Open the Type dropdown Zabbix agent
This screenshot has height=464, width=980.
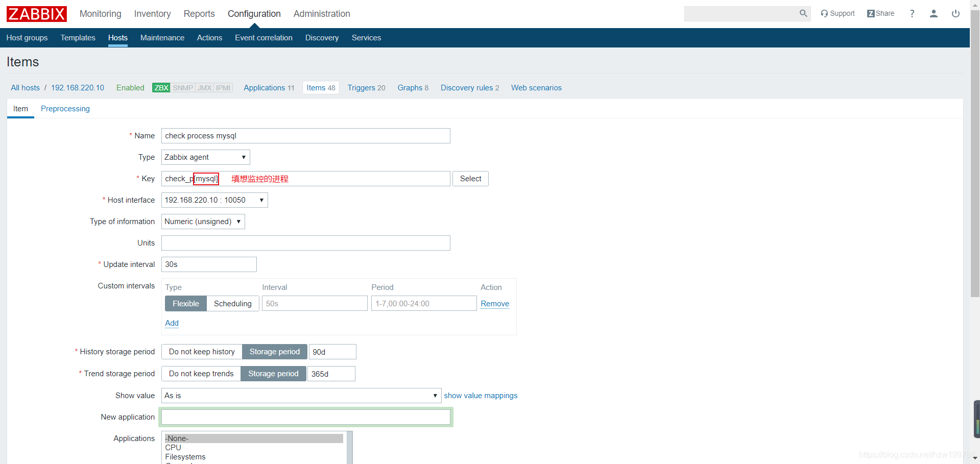pyautogui.click(x=206, y=157)
